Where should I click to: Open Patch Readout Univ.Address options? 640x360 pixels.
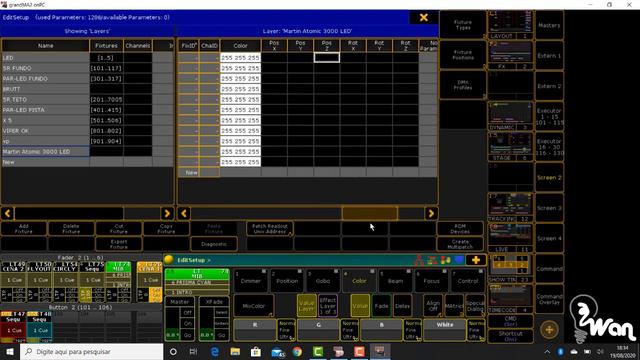point(269,229)
